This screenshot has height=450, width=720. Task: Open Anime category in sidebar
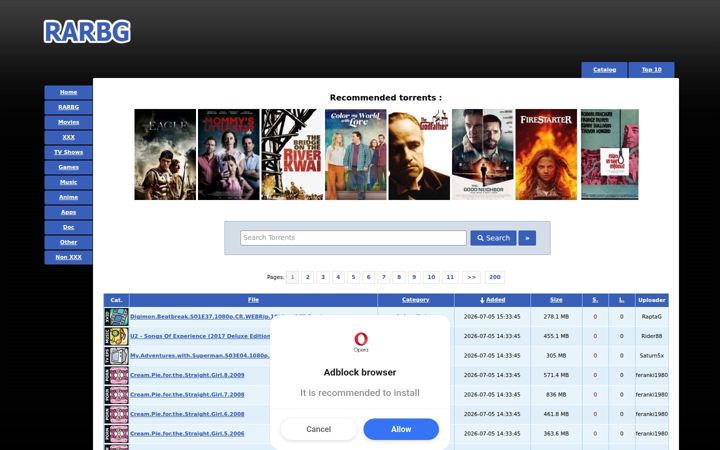click(x=68, y=197)
